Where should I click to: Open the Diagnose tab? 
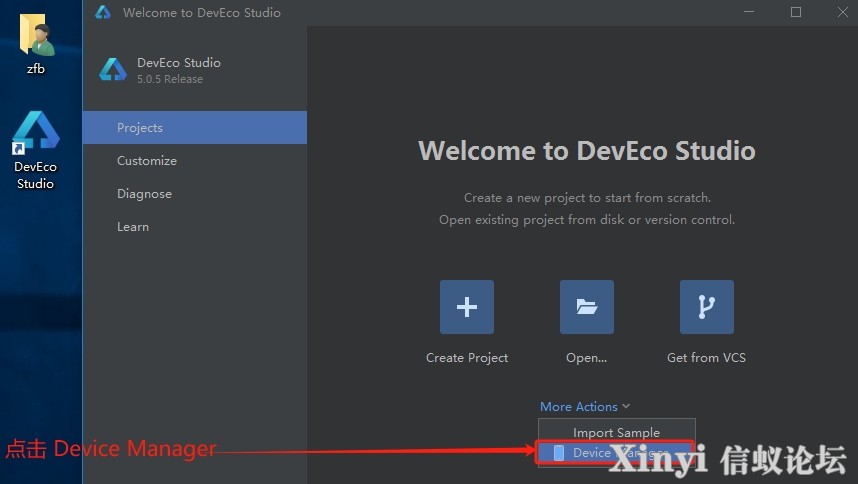(195, 194)
